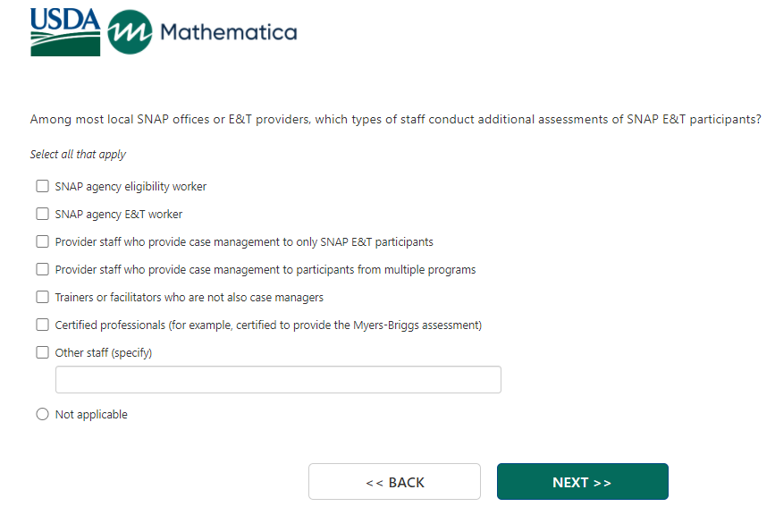The height and width of the screenshot is (532, 775).
Task: Click the 'Other staff (specify)' label text
Action: tap(104, 353)
